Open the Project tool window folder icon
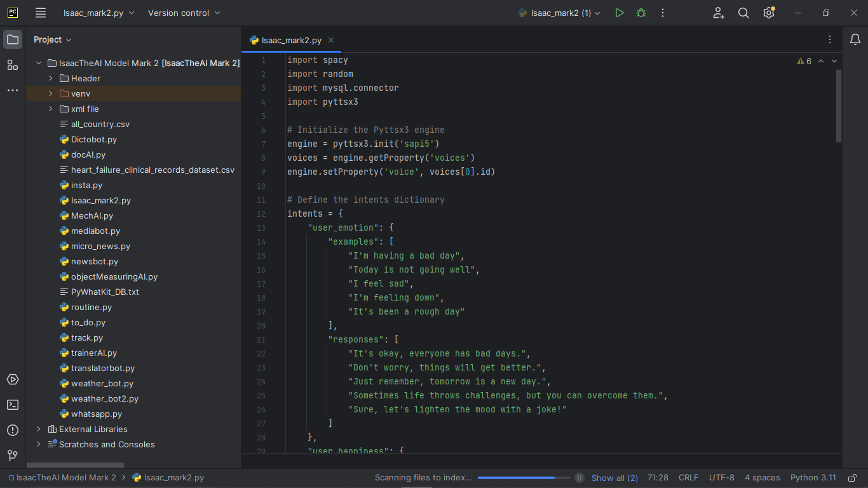868x488 pixels. pyautogui.click(x=13, y=39)
